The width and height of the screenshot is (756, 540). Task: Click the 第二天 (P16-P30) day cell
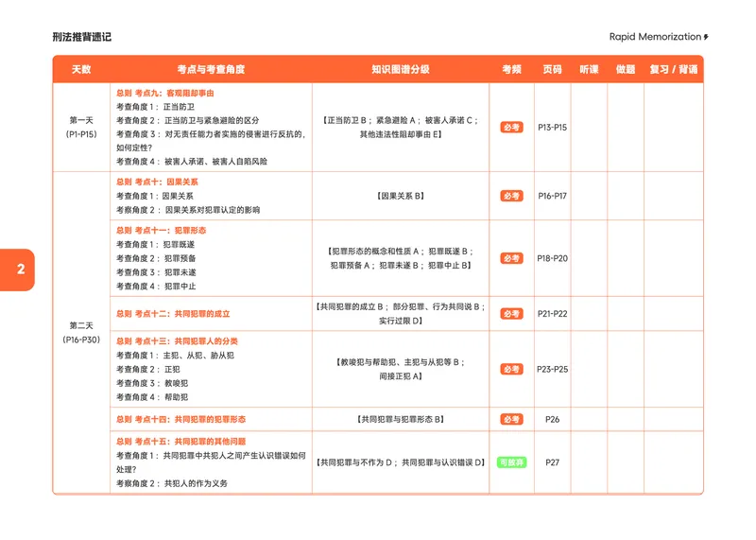point(81,333)
